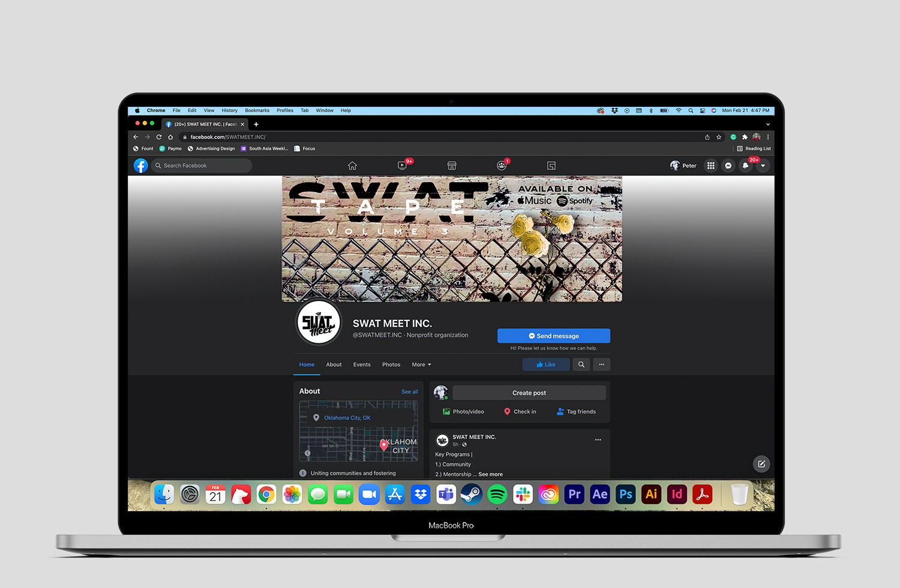Click the Search Facebook field
The image size is (900, 588).
201,166
